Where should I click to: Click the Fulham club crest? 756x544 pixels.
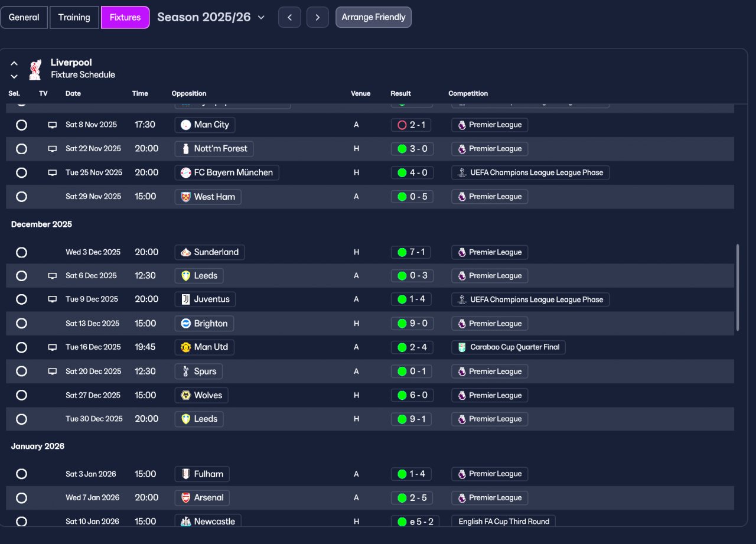[x=186, y=474]
